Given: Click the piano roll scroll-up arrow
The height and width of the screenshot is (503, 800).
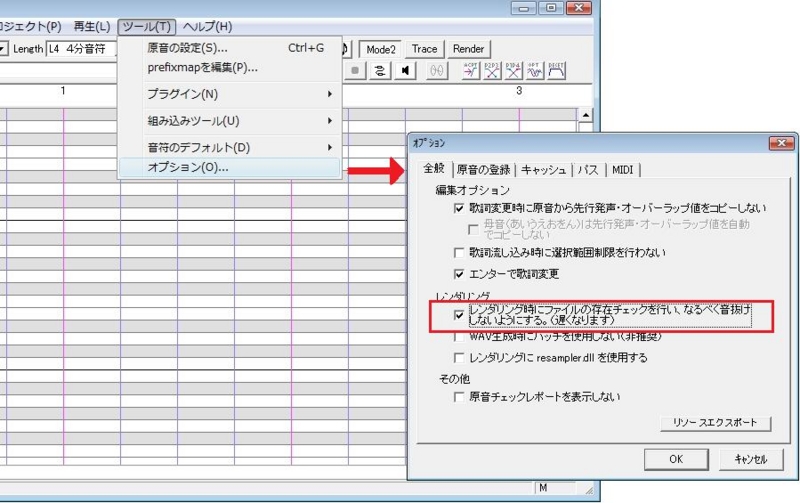Looking at the screenshot, I should pyautogui.click(x=585, y=115).
